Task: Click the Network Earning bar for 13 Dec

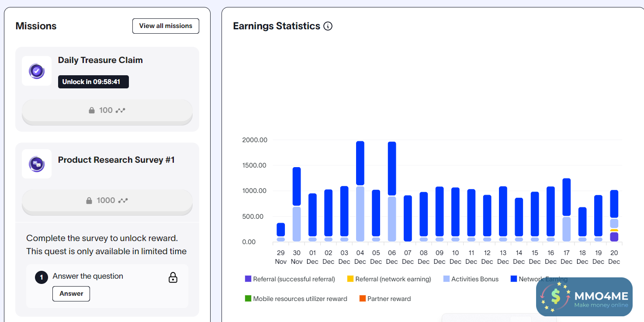Action: tap(503, 212)
